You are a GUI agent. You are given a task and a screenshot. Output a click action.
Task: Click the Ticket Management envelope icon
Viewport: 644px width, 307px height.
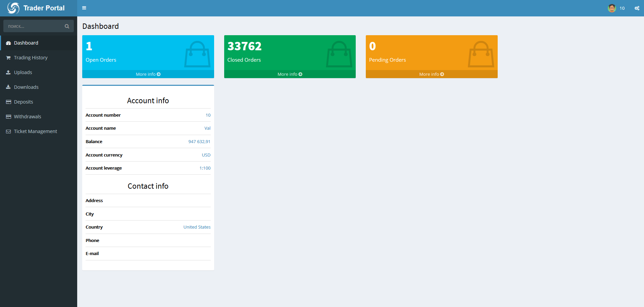(x=8, y=131)
